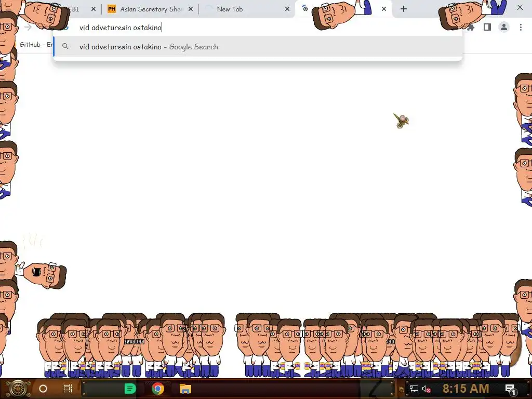
Task: Select the Google Search suggestion row
Action: coord(258,47)
